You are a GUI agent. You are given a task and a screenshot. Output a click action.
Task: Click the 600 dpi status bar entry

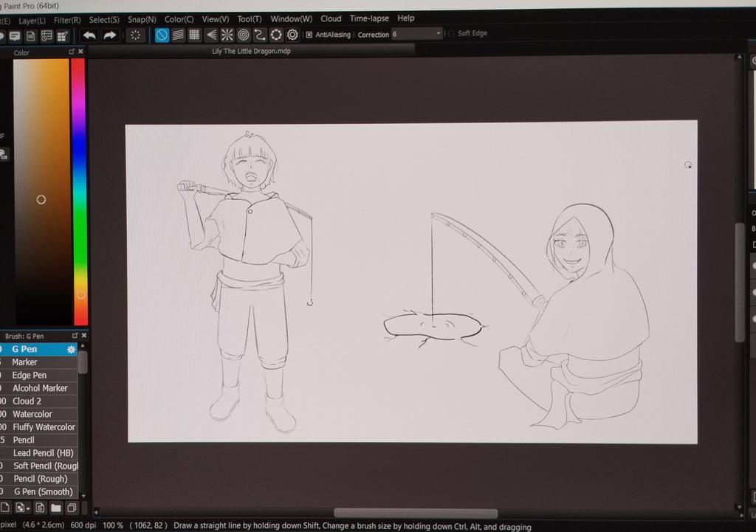pyautogui.click(x=83, y=525)
